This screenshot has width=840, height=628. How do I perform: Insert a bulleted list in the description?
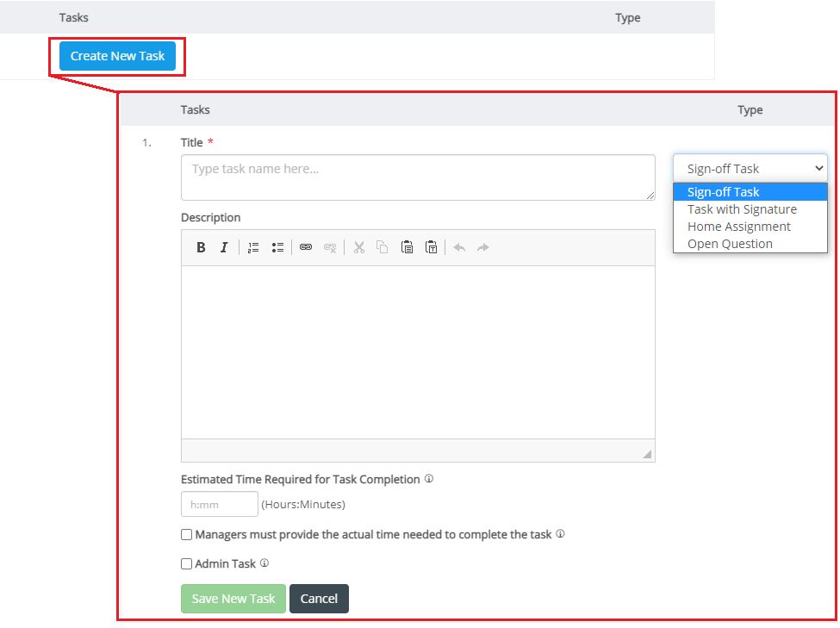pos(277,247)
